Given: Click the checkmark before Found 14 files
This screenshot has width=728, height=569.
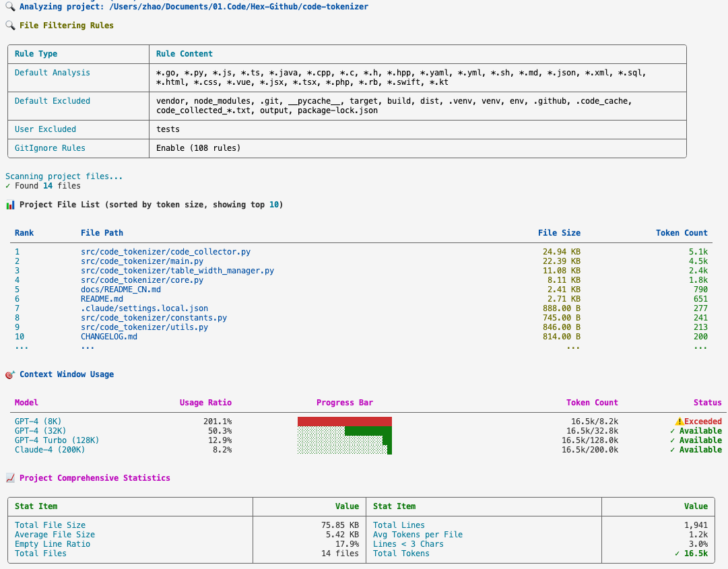Looking at the screenshot, I should coord(8,186).
